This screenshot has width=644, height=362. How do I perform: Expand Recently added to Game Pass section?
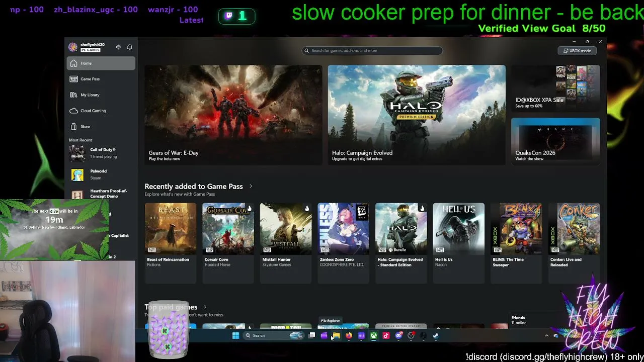click(x=251, y=187)
